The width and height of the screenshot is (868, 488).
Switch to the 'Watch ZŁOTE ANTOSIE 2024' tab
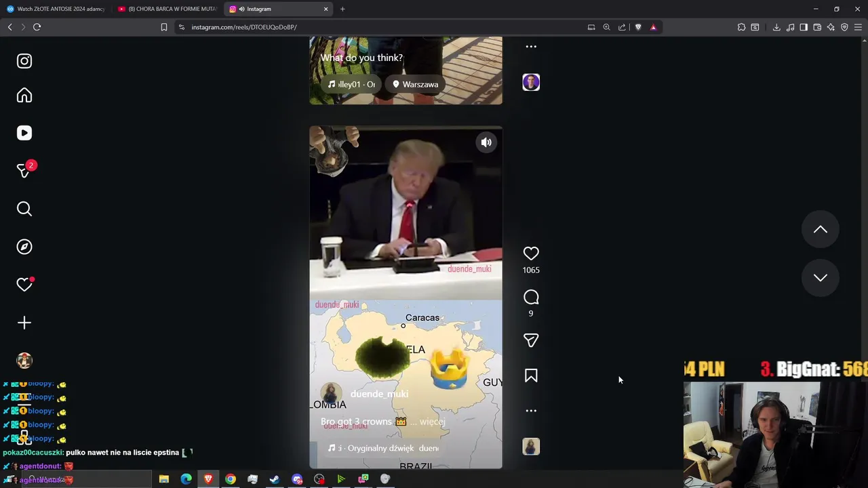click(56, 9)
